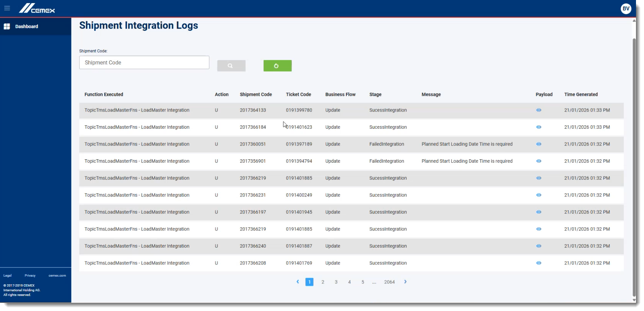
Task: Select shipment code 2017366240 cell
Action: pos(253,246)
